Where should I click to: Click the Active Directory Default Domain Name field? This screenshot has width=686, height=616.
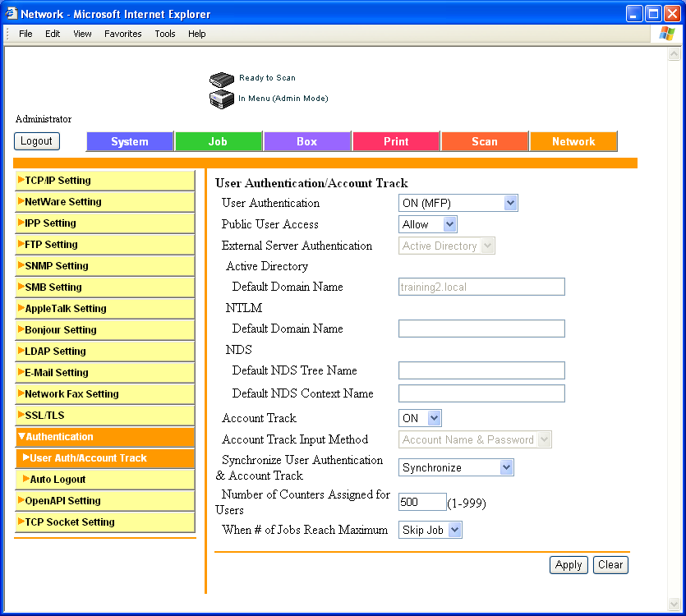481,287
